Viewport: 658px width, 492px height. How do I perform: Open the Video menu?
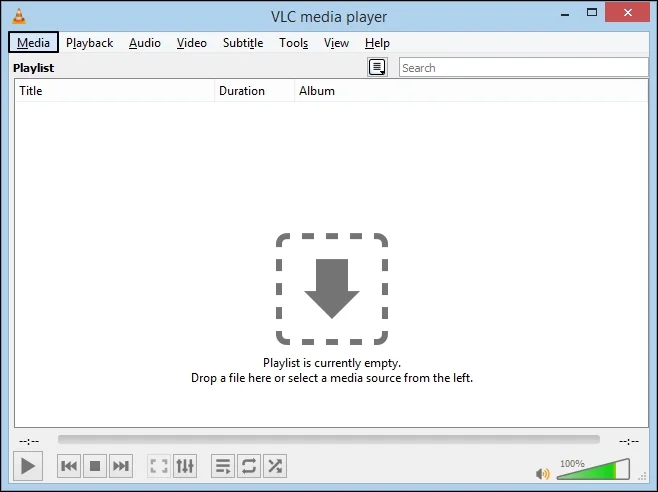coord(192,43)
